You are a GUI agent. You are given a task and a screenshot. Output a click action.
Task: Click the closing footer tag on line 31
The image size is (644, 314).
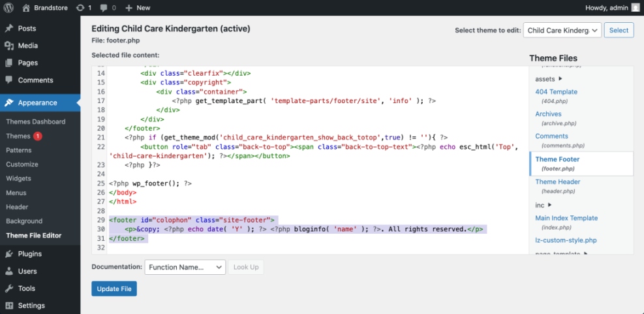(127, 238)
